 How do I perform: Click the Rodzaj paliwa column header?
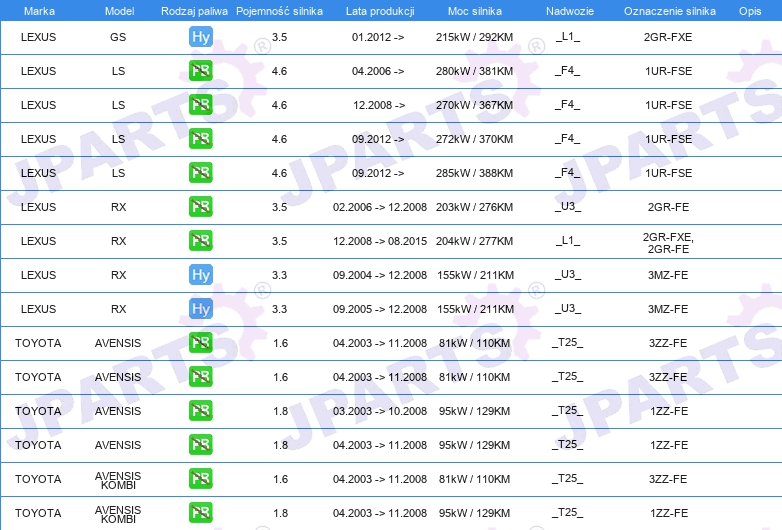point(195,11)
